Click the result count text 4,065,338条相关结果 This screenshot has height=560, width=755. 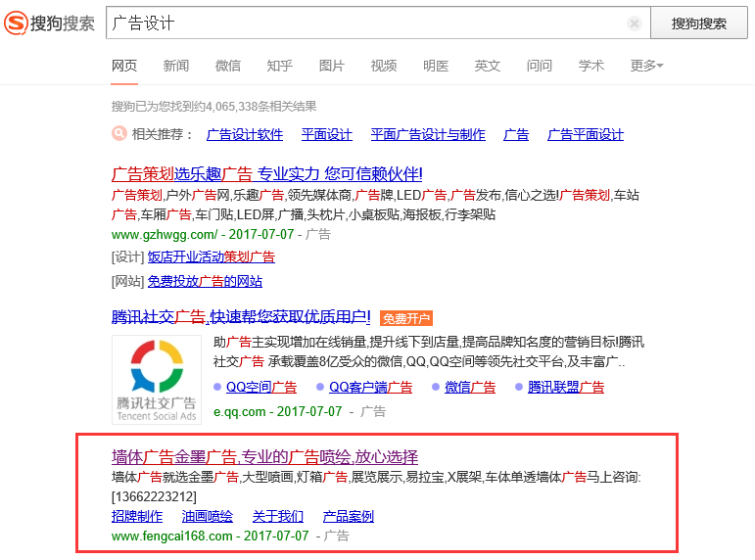(261, 107)
